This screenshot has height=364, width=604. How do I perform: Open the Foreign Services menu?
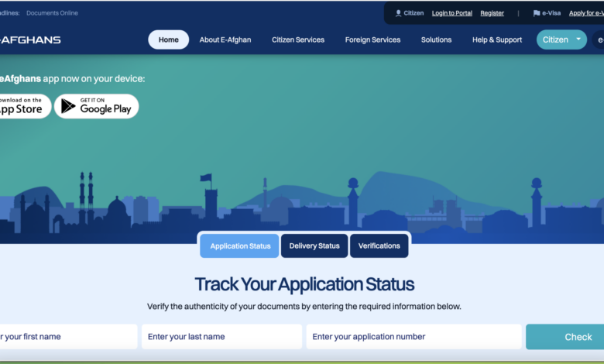click(x=372, y=39)
